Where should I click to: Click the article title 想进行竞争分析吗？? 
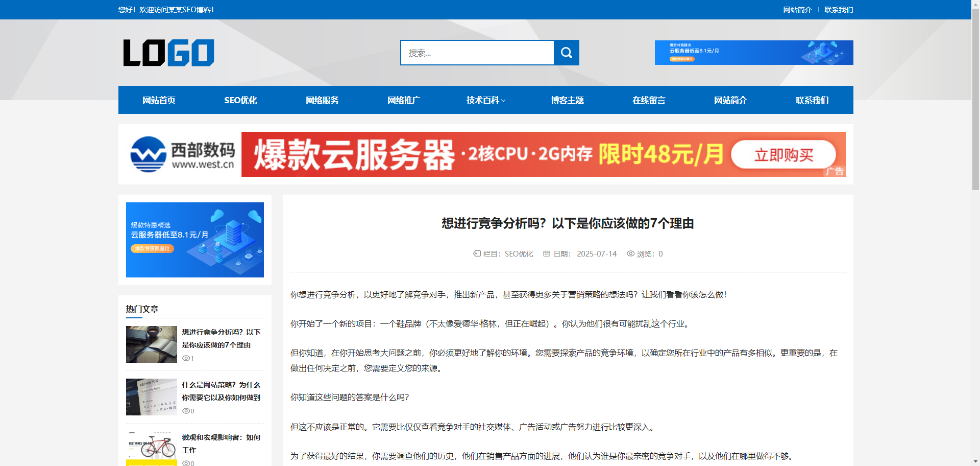[568, 223]
